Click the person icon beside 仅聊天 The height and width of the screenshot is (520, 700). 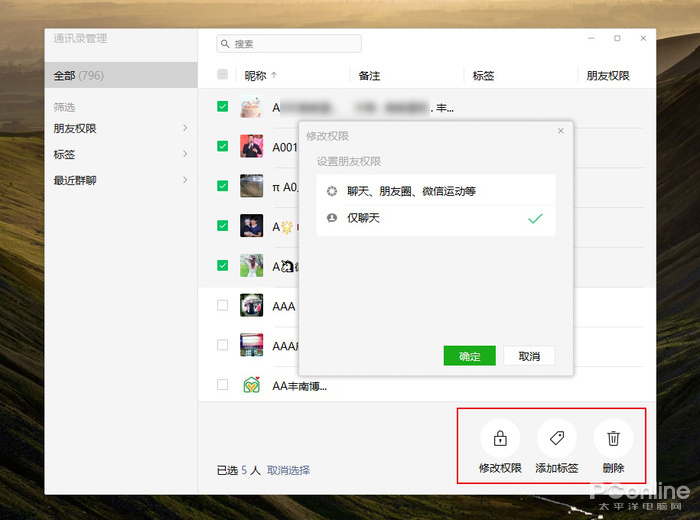tap(332, 218)
